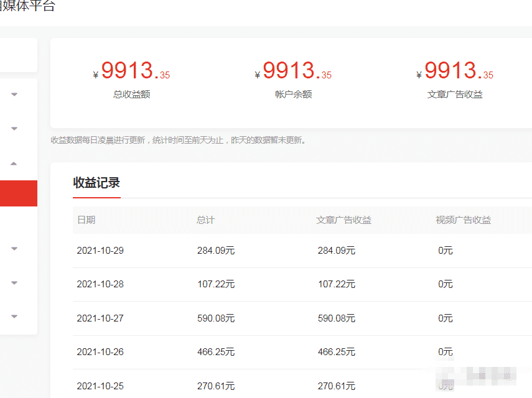Click the 文章广告收益 table column header

[x=343, y=220]
